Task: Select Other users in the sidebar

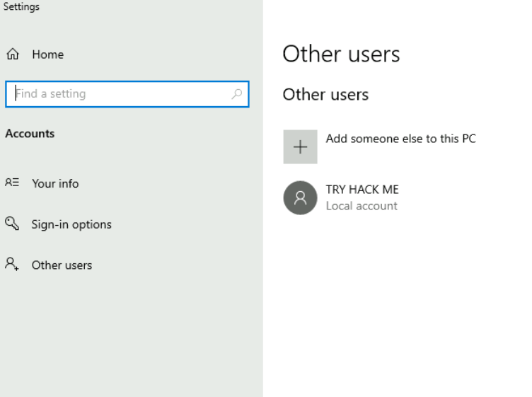Action: point(62,265)
